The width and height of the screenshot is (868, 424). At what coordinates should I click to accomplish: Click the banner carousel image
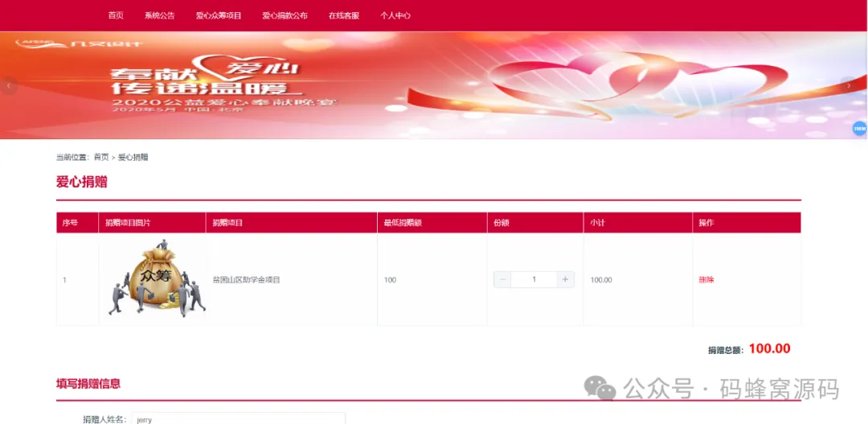[434, 85]
